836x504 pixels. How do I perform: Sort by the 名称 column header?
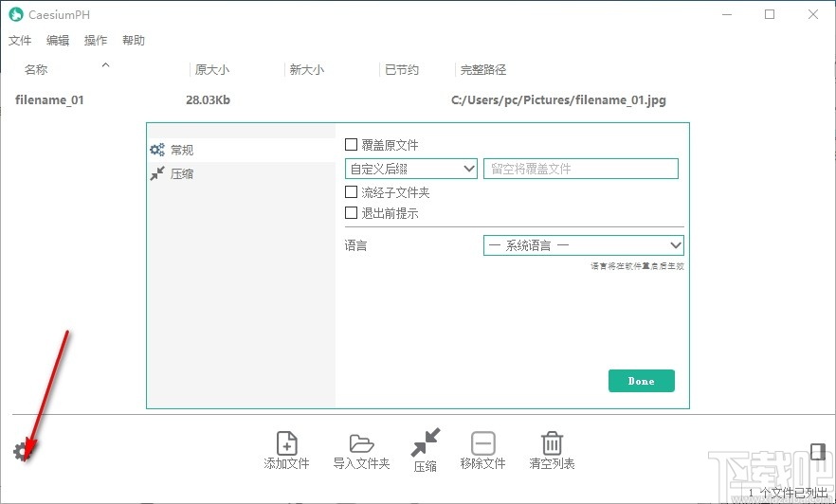pos(36,70)
